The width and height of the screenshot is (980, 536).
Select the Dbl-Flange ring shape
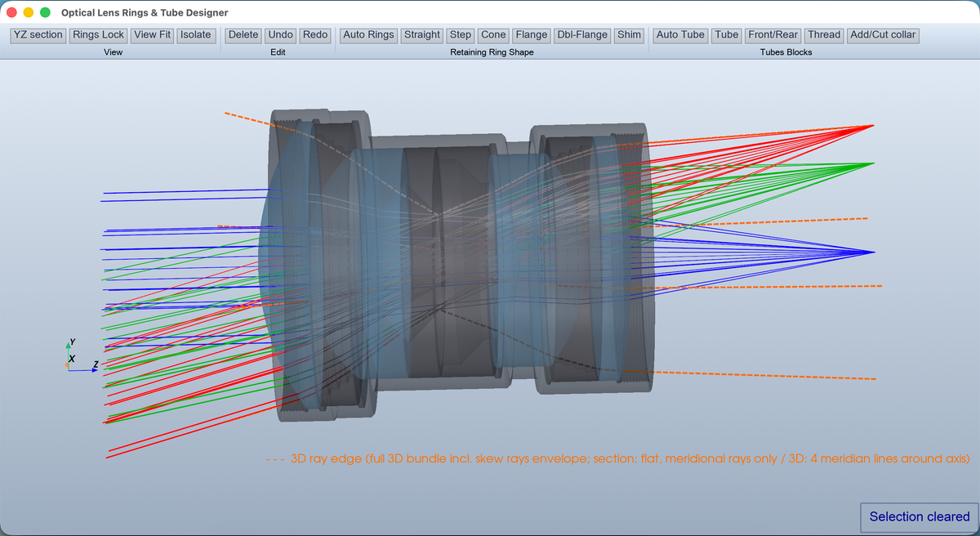[x=582, y=35]
